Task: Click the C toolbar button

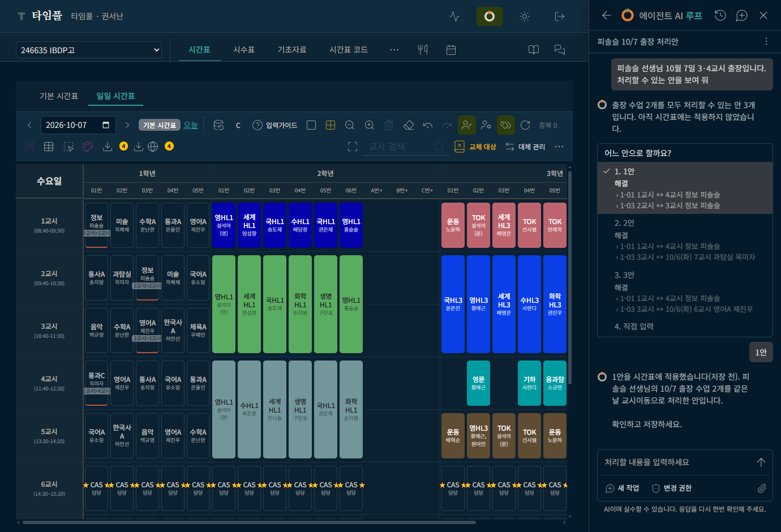Action: click(238, 125)
